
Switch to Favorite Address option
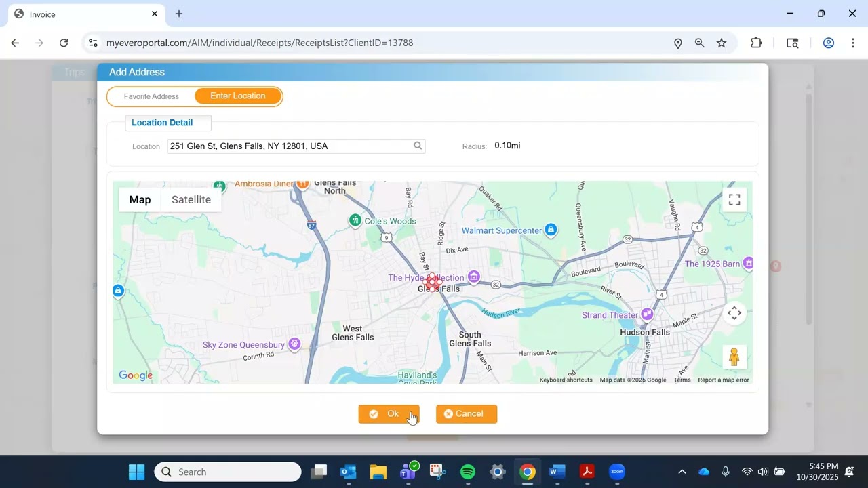[x=151, y=96]
